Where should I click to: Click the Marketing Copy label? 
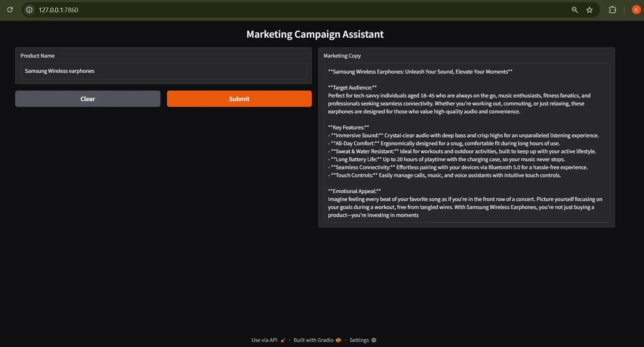342,56
